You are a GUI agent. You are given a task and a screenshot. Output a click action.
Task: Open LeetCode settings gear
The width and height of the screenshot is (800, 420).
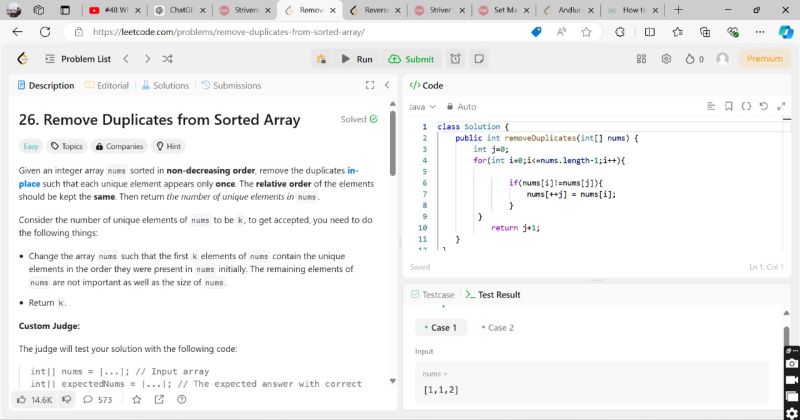(x=666, y=59)
